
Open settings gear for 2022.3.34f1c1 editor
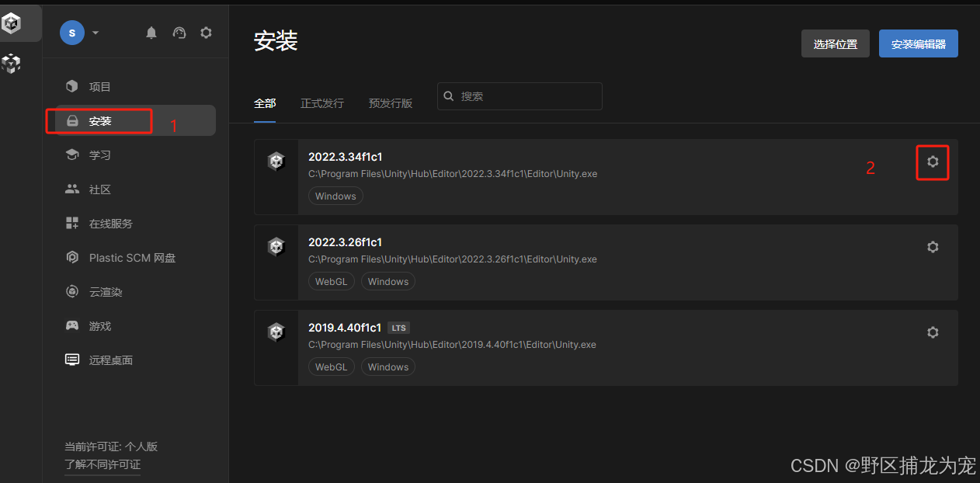(933, 162)
